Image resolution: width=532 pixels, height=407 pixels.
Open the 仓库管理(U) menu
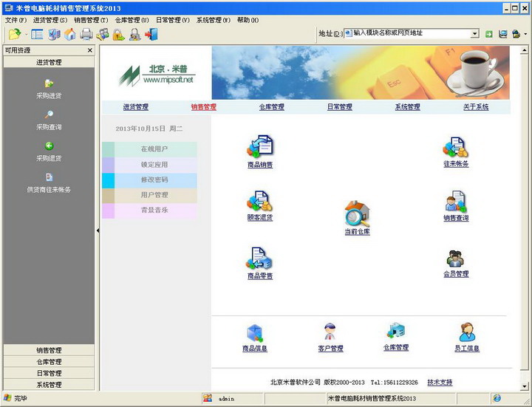tap(132, 20)
